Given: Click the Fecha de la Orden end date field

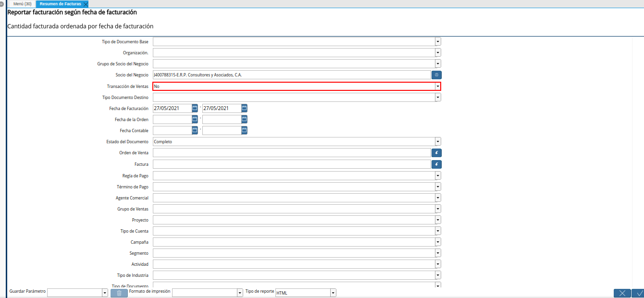Looking at the screenshot, I should [221, 119].
